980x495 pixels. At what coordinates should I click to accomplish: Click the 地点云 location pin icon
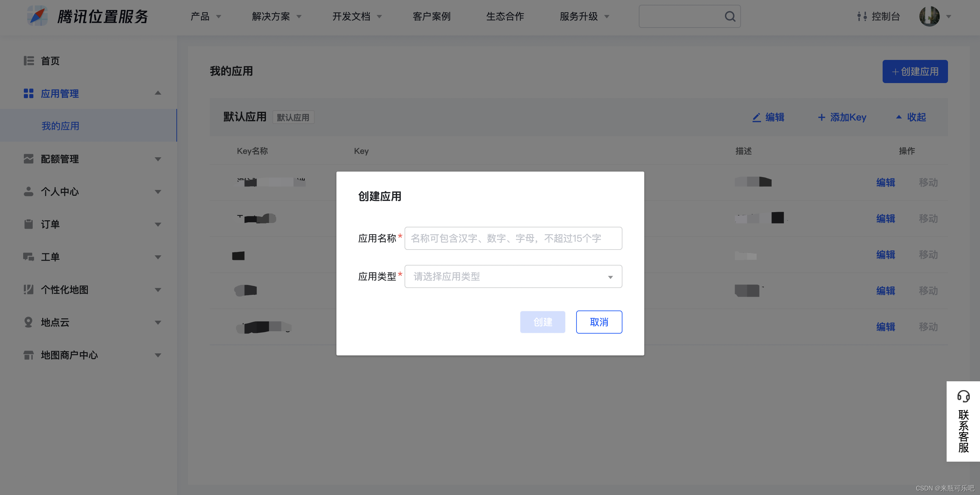29,322
